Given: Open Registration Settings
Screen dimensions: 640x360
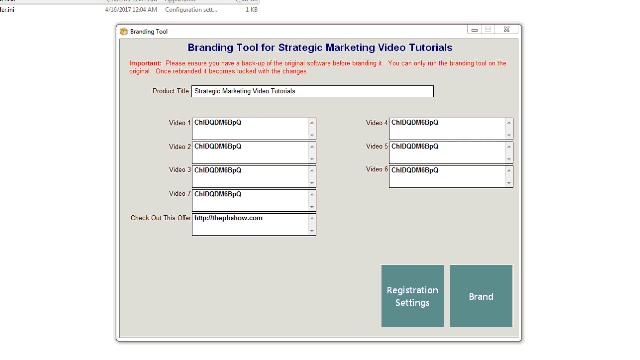Looking at the screenshot, I should 412,296.
